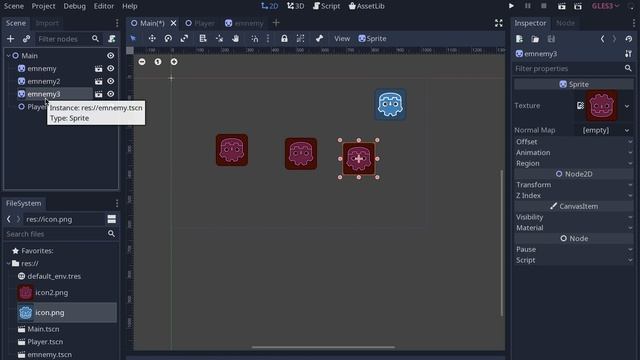
Task: Switch to the Player scene tab
Action: [200, 23]
